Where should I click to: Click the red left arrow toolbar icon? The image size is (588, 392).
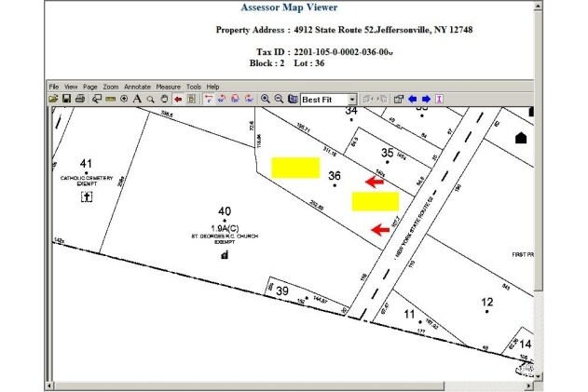click(177, 98)
